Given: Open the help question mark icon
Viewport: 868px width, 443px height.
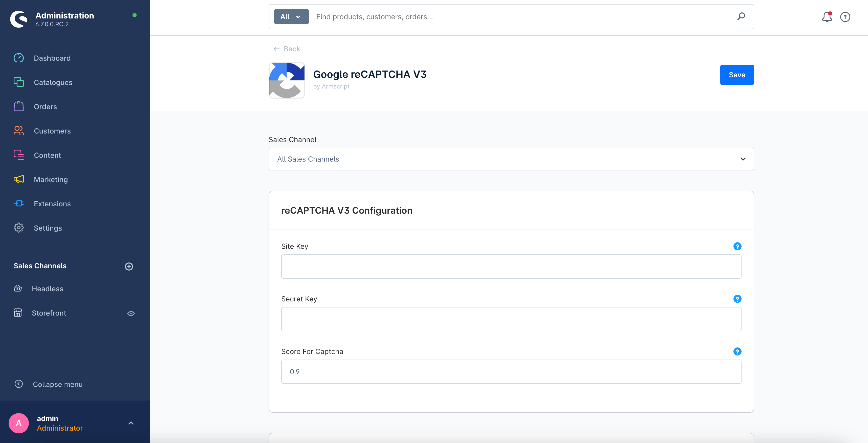Looking at the screenshot, I should (x=845, y=17).
